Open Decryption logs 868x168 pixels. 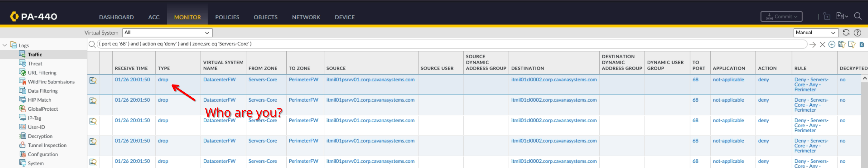click(40, 136)
